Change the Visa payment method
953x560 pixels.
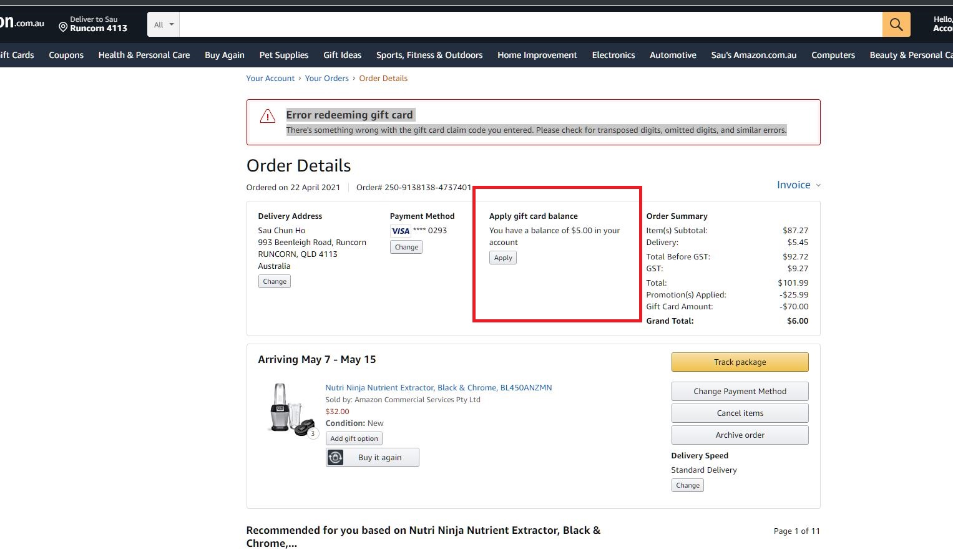[x=406, y=247]
